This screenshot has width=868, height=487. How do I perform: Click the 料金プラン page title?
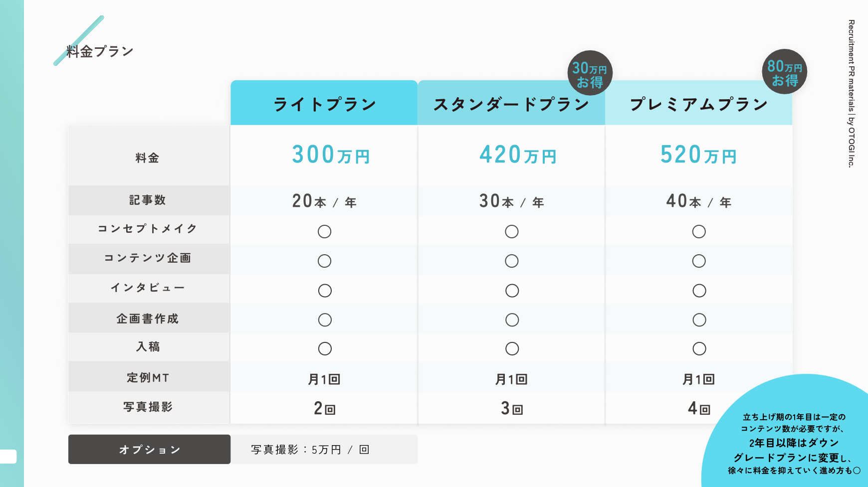point(100,51)
